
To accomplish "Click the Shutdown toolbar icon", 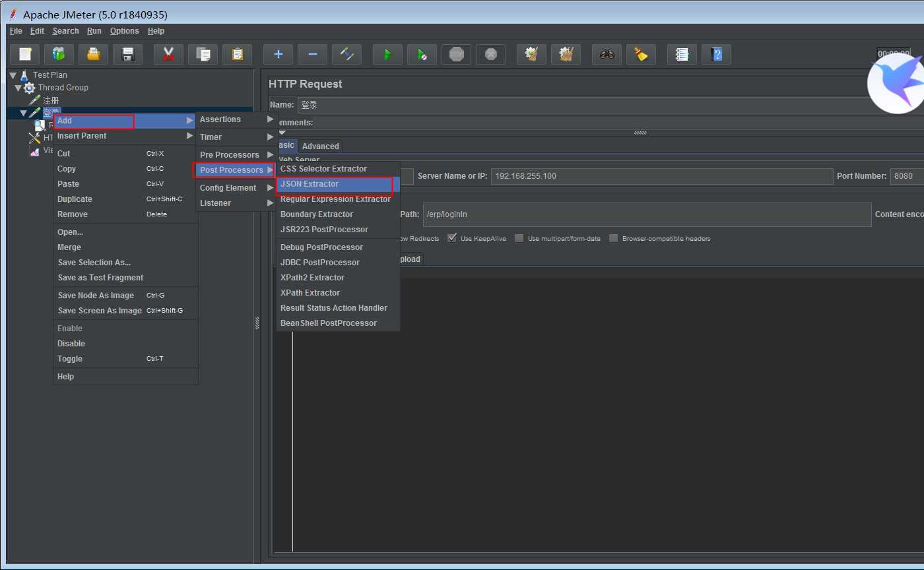I will tap(490, 54).
